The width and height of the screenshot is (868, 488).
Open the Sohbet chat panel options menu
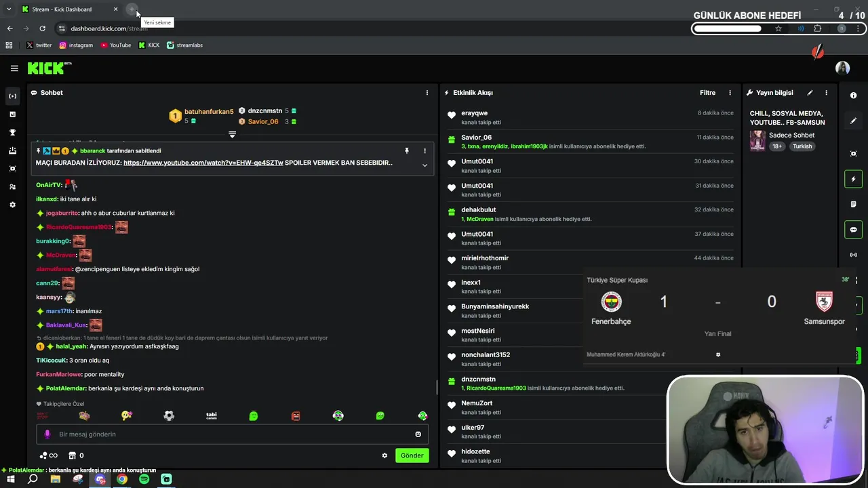pos(427,93)
